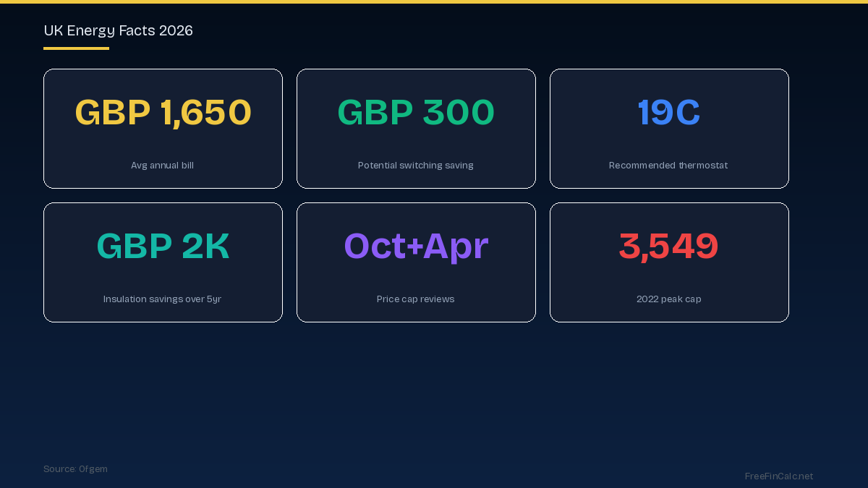Open the FreeFinCalc.net link
Viewport: 868px width, 488px height.
point(778,476)
